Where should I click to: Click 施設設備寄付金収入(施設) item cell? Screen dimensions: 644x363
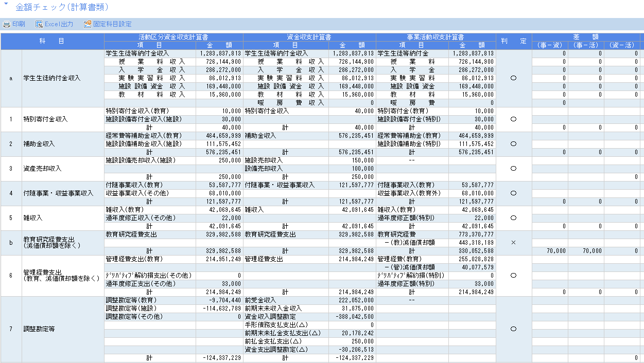[150, 119]
